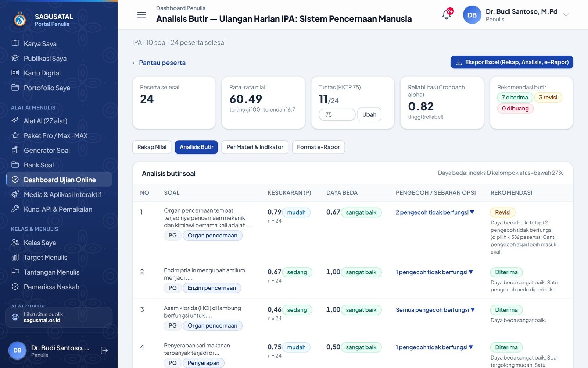Click the '0 dibuang' badge
Image resolution: width=588 pixels, height=368 pixels.
pyautogui.click(x=515, y=109)
